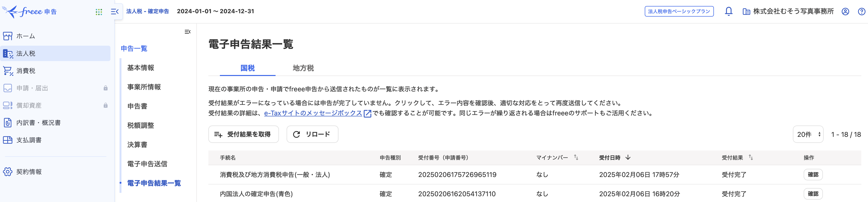
Task: Click 確認 for the 消費税 filing row
Action: [x=813, y=175]
